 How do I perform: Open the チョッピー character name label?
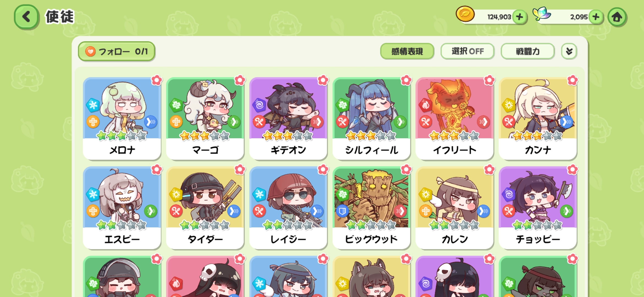click(538, 239)
